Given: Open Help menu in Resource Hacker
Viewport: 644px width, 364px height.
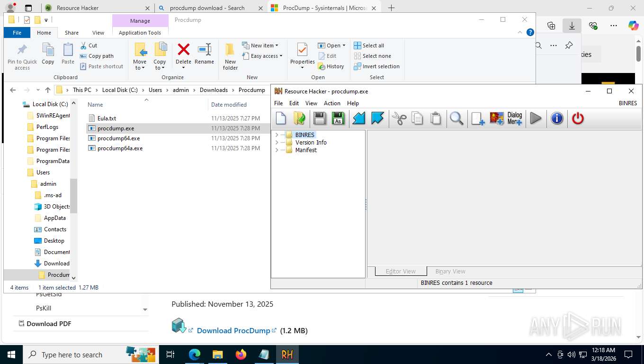Looking at the screenshot, I should 353,103.
